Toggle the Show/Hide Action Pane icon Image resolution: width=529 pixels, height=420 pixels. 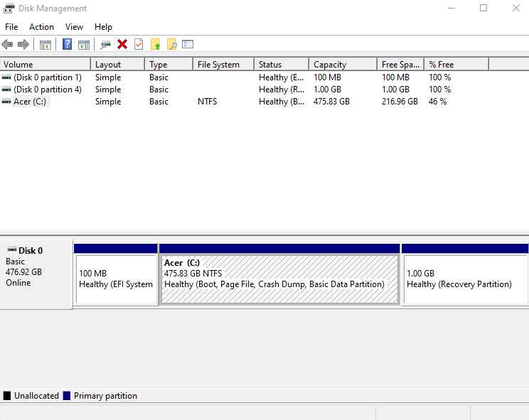84,45
